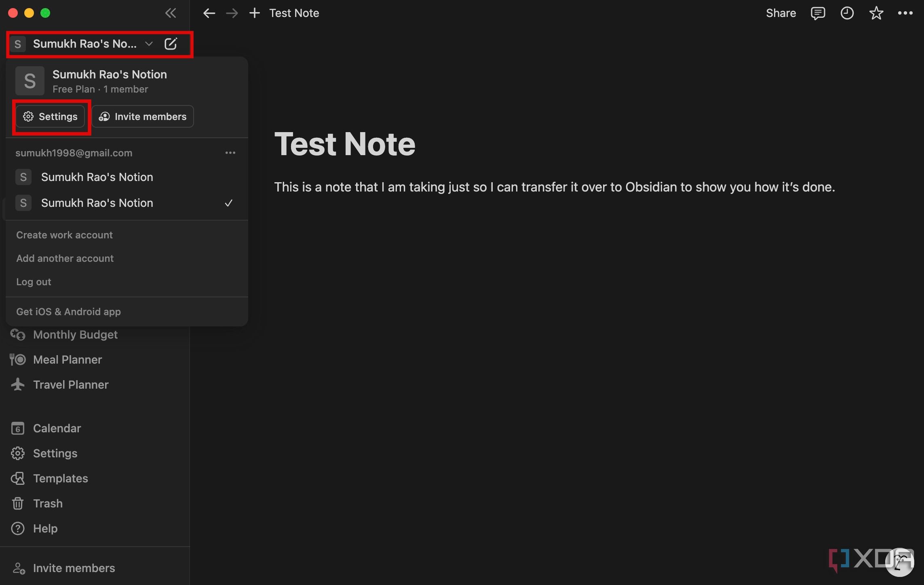Select the checked Sumukh Rao's Notion account
Viewport: 924px width, 585px height.
tap(124, 203)
